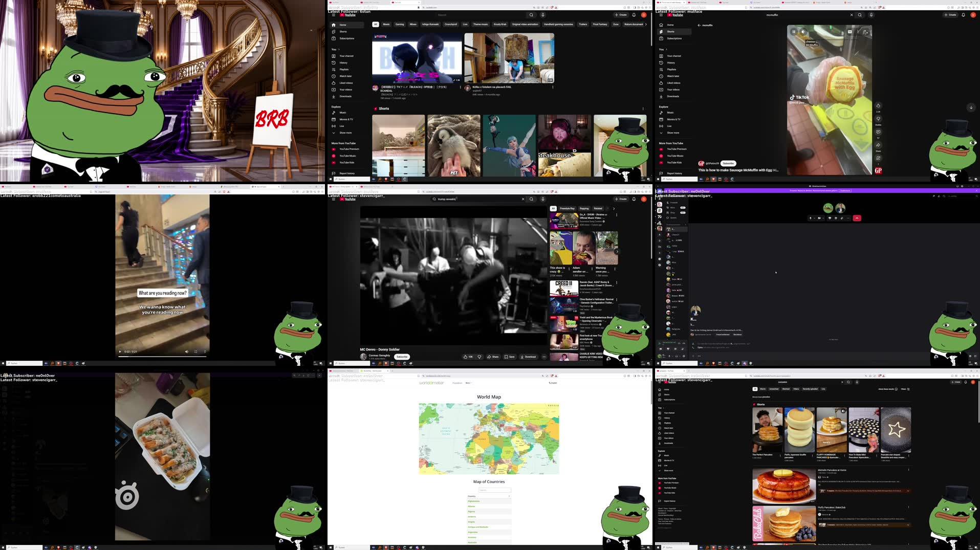Screen dimensions: 980x550
Task: Expand chapters under Fluffy Pancakes BakeClub result
Action: tap(908, 524)
